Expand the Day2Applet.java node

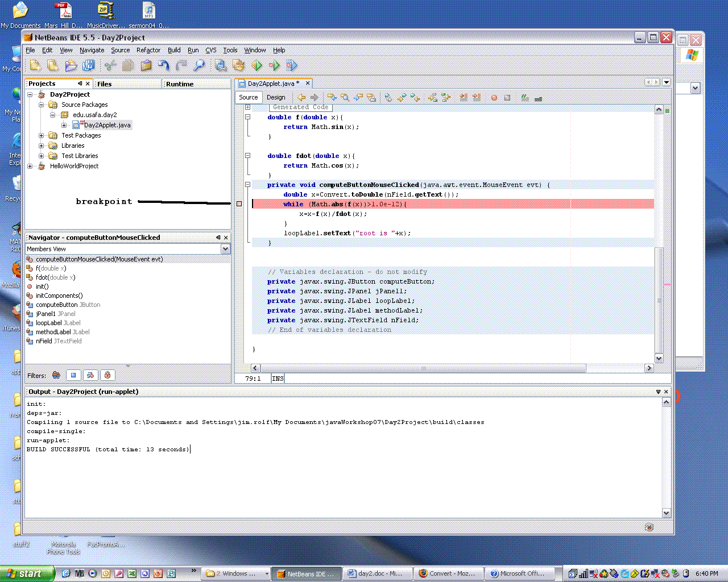coord(64,125)
